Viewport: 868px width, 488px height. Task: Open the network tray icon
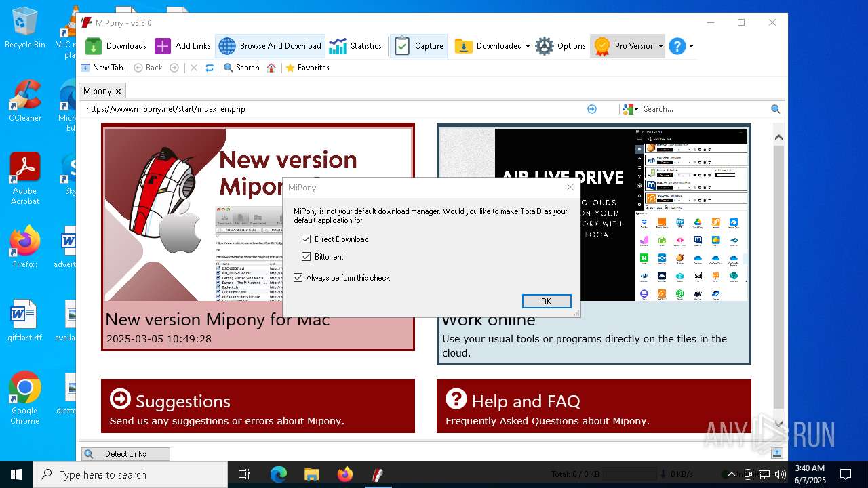point(764,474)
